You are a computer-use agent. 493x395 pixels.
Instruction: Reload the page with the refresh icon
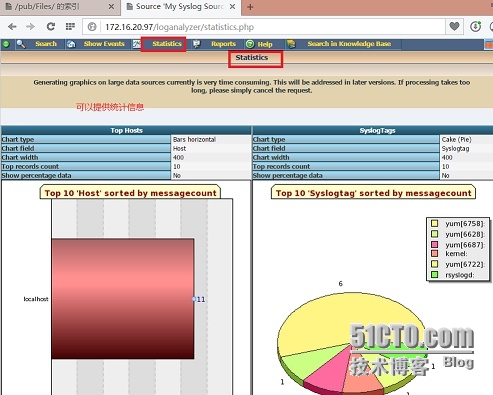click(x=51, y=27)
